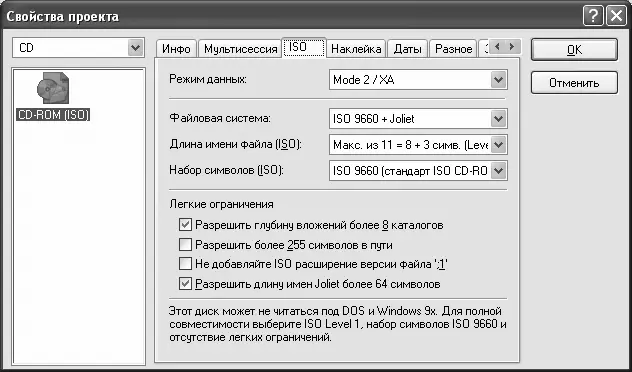Toggle Разрешить длину имен Joliet более 64
632x372 pixels.
click(x=185, y=284)
